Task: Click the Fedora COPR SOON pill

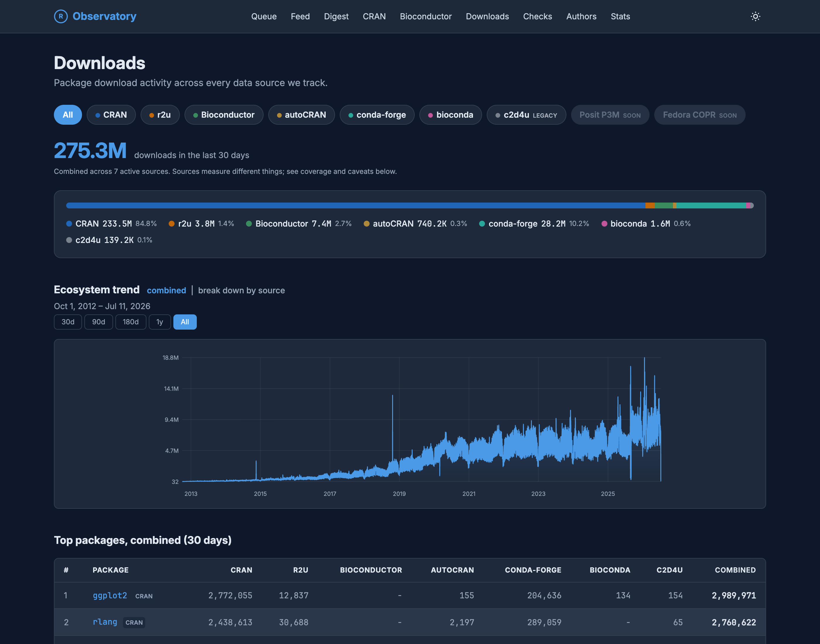Action: coord(700,115)
